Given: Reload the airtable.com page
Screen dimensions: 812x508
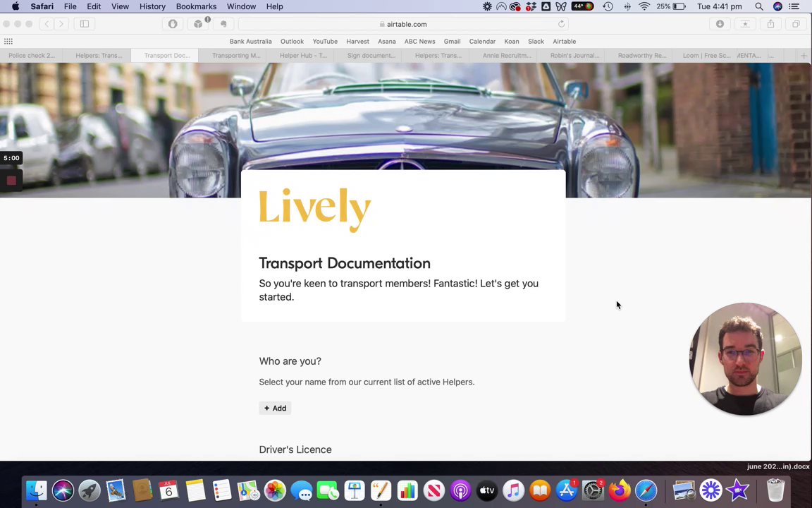Looking at the screenshot, I should 561,24.
